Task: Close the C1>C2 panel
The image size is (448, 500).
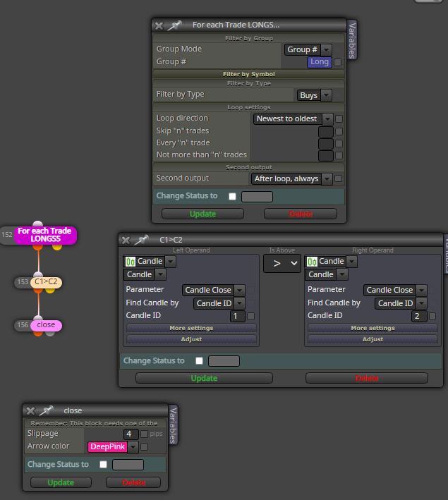Action: pos(126,240)
